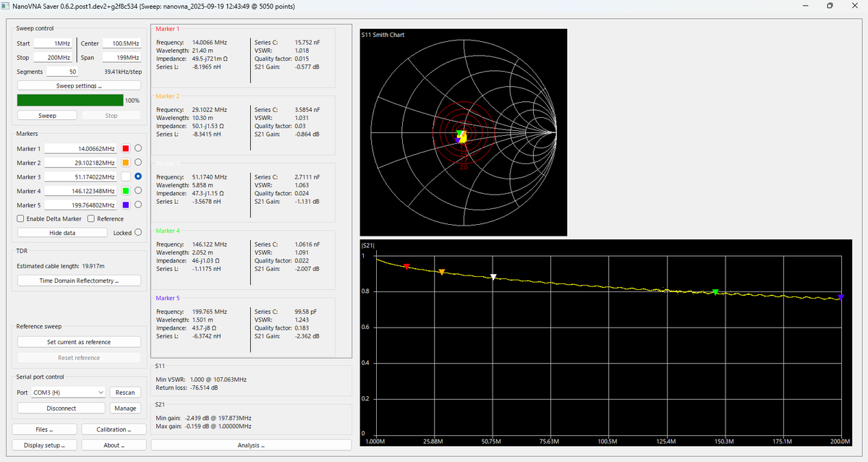The width and height of the screenshot is (868, 462).
Task: Click Return loss -76.514 dB text
Action: click(x=187, y=388)
